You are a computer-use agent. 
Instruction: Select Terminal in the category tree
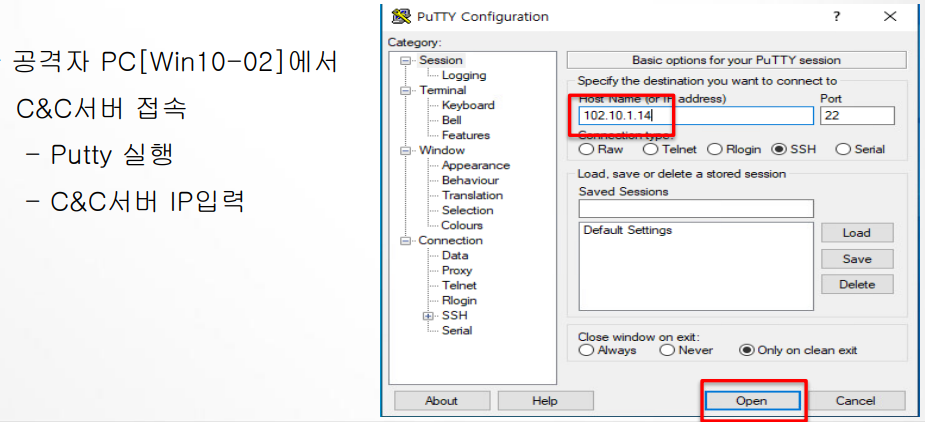click(x=442, y=90)
